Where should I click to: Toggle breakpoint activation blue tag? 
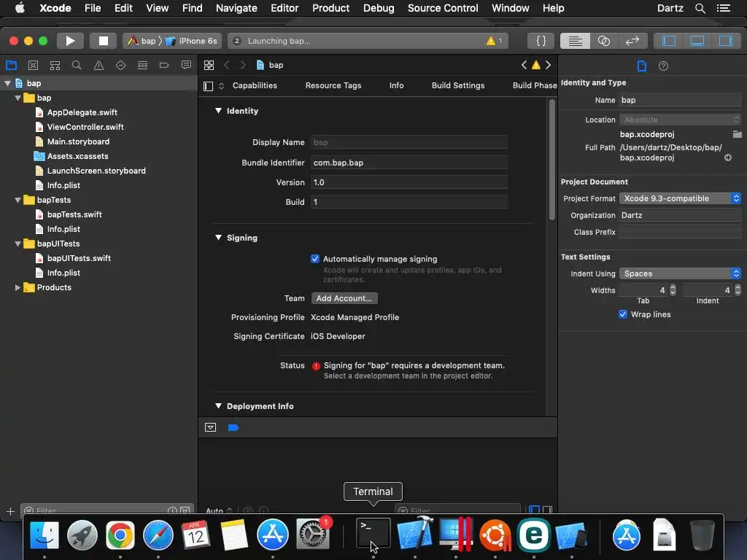[233, 427]
